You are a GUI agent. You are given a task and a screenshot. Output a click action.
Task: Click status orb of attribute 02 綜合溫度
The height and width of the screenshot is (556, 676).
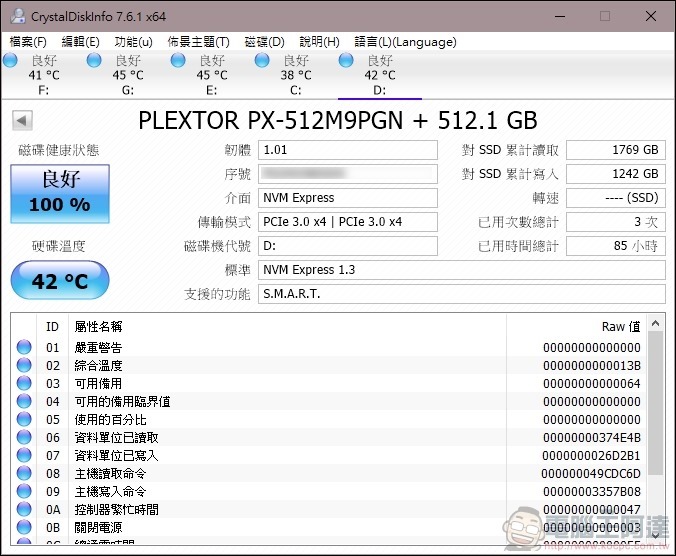click(x=24, y=365)
